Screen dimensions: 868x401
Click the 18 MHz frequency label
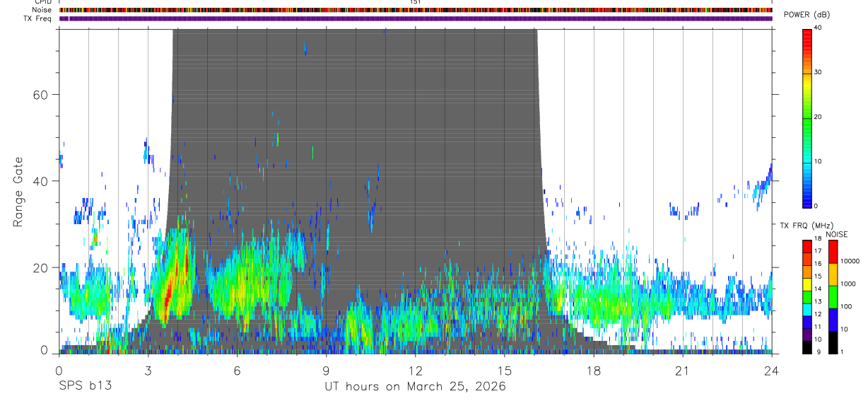coord(819,239)
